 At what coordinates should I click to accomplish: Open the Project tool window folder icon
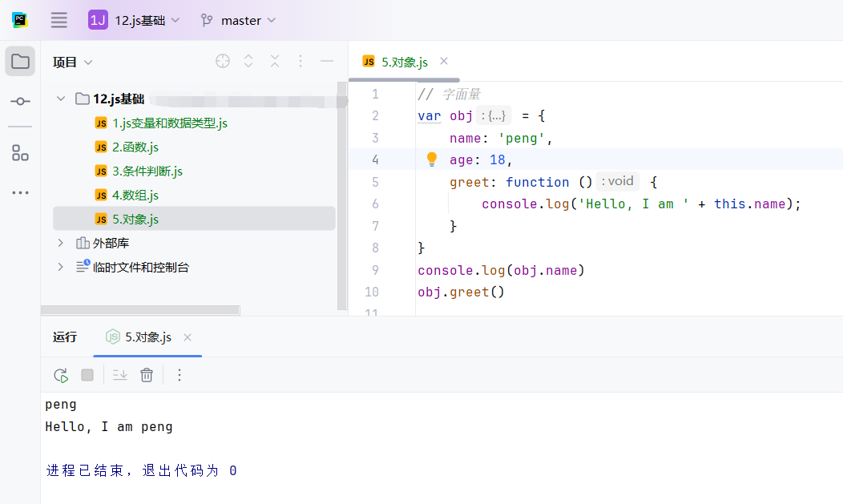click(x=20, y=61)
